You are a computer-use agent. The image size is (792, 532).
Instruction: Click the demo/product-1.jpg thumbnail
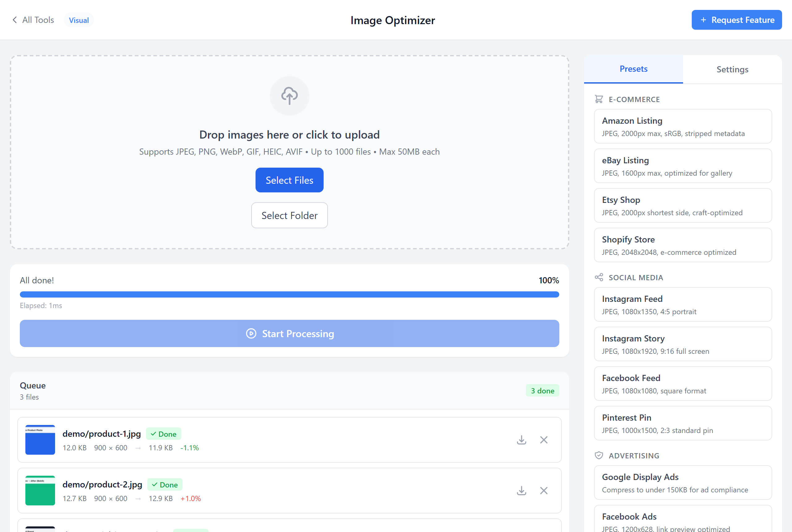click(40, 440)
